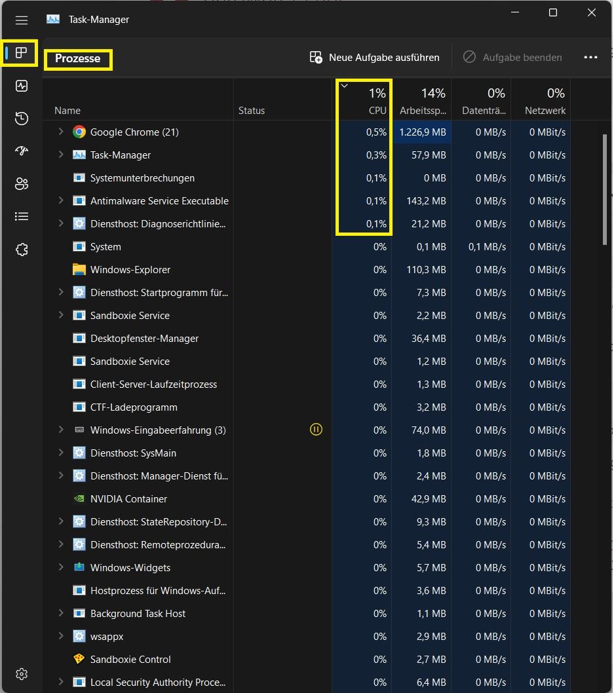The width and height of the screenshot is (616, 693).
Task: Click the Desktopfenster-Manager process icon
Action: (x=79, y=338)
